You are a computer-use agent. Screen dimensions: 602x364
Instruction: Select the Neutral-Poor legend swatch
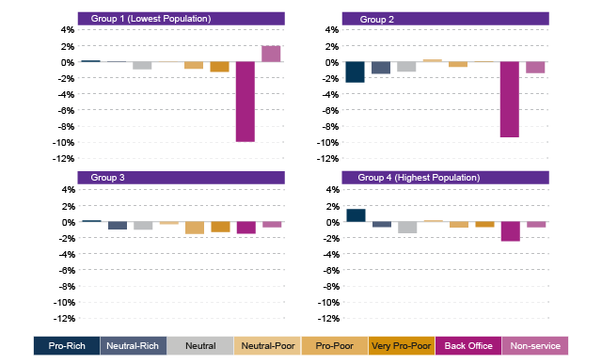pos(267,345)
